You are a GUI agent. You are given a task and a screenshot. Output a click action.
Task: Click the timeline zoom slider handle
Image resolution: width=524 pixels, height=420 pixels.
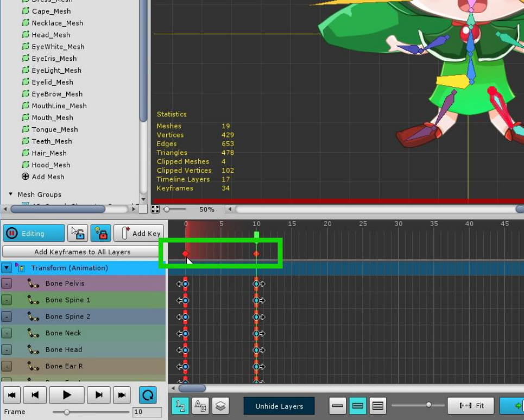click(x=429, y=405)
